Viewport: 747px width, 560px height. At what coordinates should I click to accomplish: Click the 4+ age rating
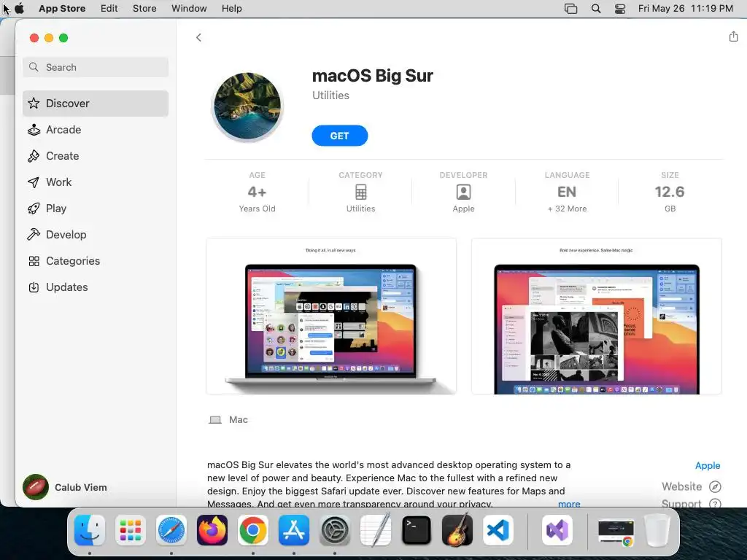pos(257,192)
